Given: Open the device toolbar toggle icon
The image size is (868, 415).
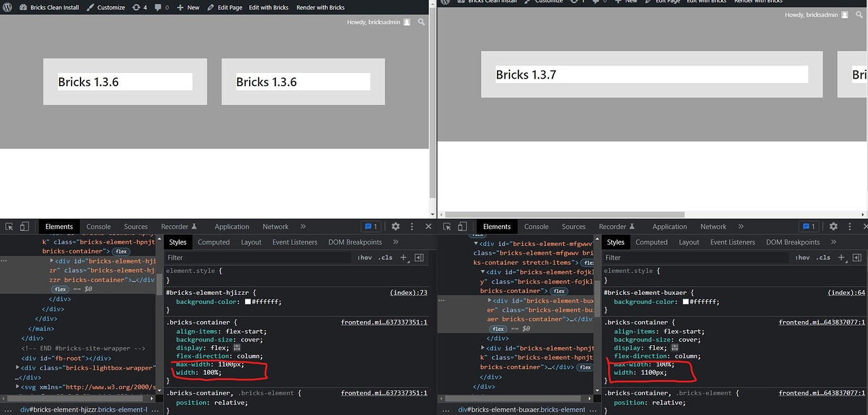Looking at the screenshot, I should click(x=23, y=226).
